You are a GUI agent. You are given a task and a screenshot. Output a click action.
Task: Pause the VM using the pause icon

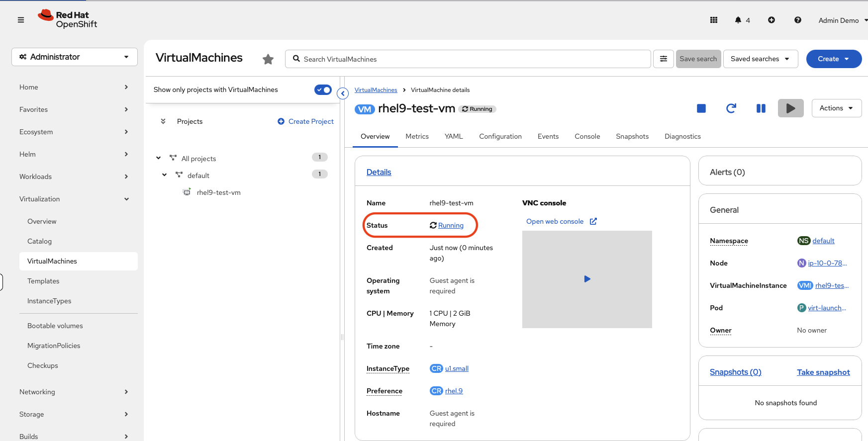tap(761, 108)
